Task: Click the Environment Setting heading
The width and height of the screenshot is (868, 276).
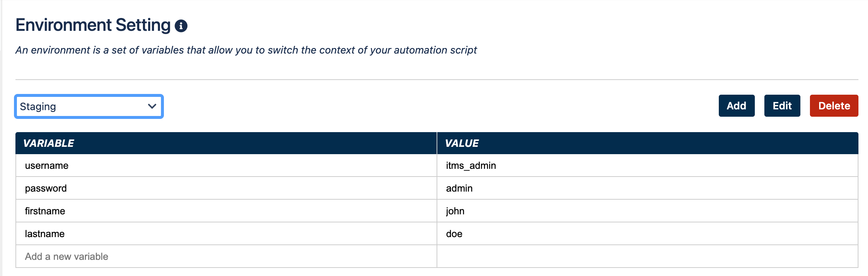Action: (x=93, y=25)
